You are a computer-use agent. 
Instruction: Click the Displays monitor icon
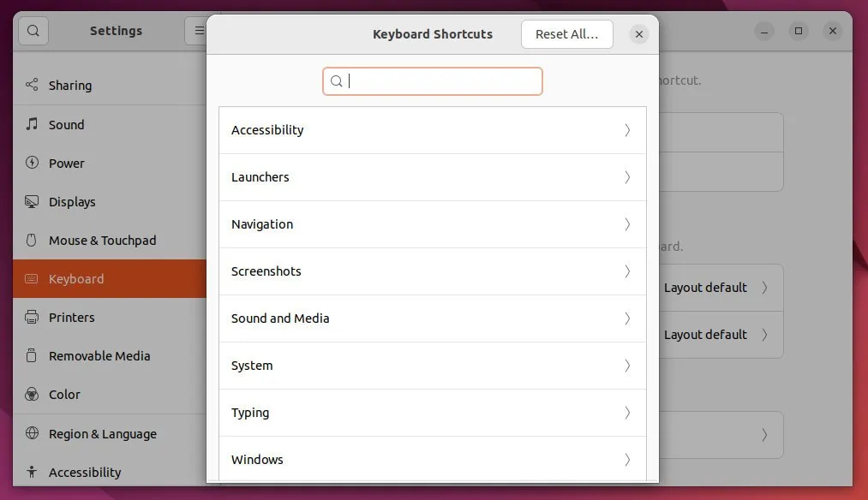32,202
